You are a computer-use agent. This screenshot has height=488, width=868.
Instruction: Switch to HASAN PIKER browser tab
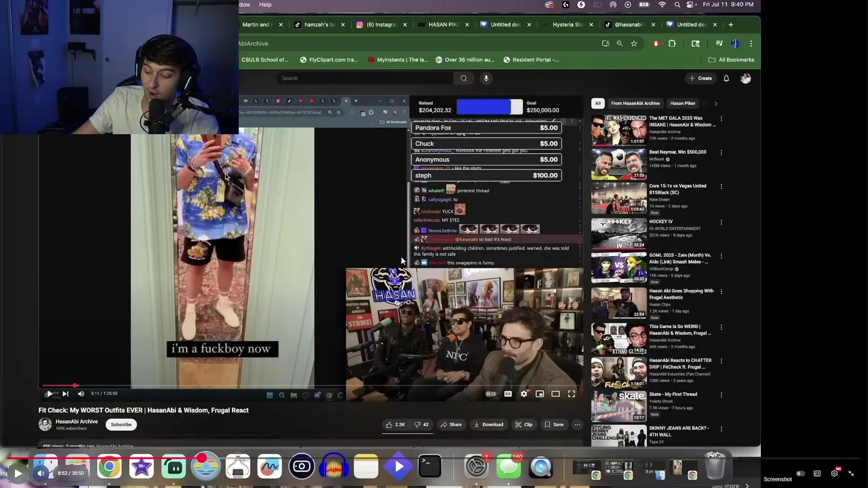coord(443,24)
